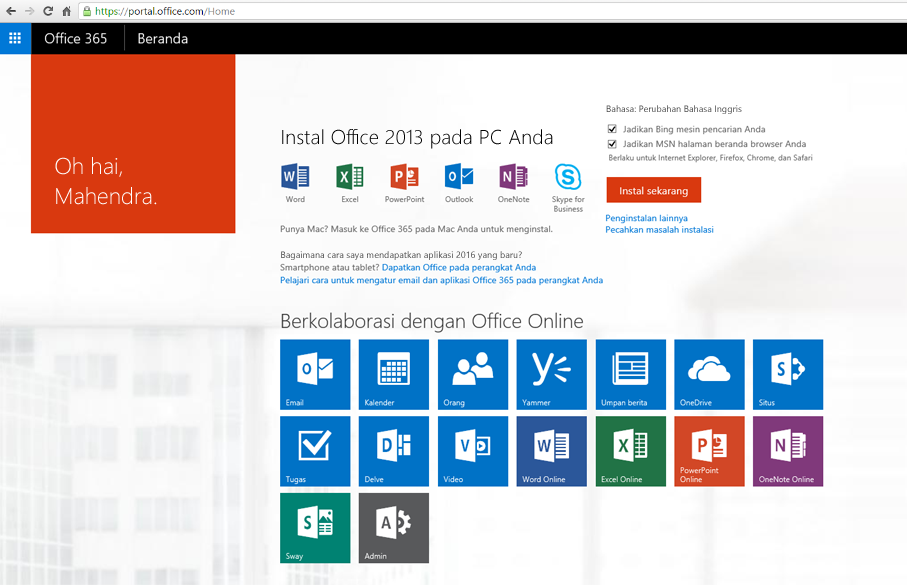907x585 pixels.
Task: Uncheck Jadikan MSN halaman beranda browser
Action: click(x=612, y=144)
